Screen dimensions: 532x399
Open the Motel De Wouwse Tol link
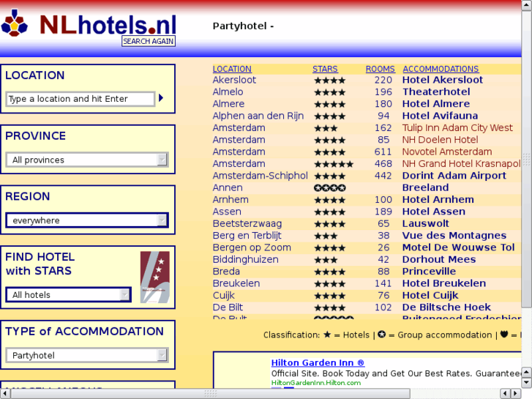click(458, 247)
